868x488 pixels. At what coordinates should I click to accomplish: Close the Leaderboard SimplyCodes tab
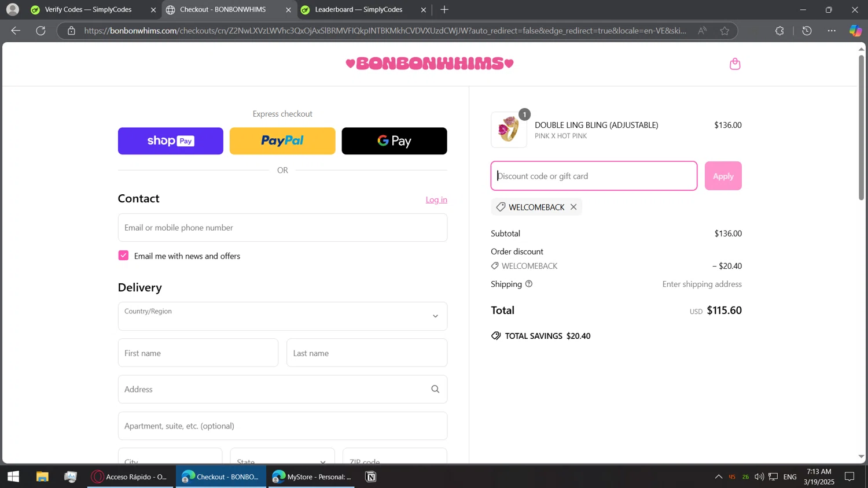click(x=424, y=10)
